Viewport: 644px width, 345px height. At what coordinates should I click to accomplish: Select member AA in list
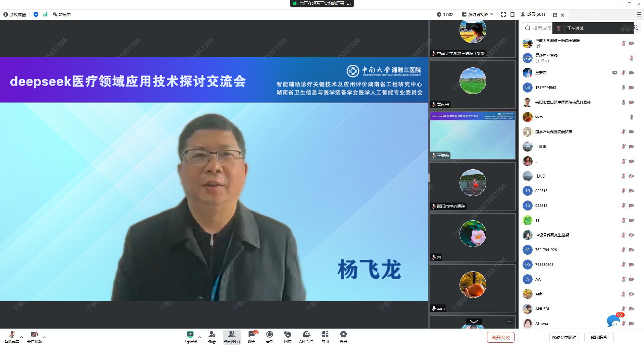coord(581,279)
